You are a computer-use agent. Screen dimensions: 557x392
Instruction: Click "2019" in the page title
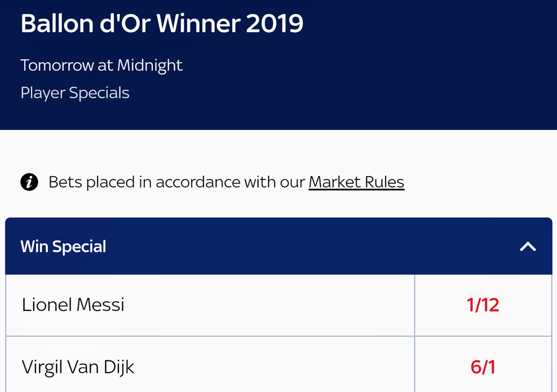pos(274,24)
